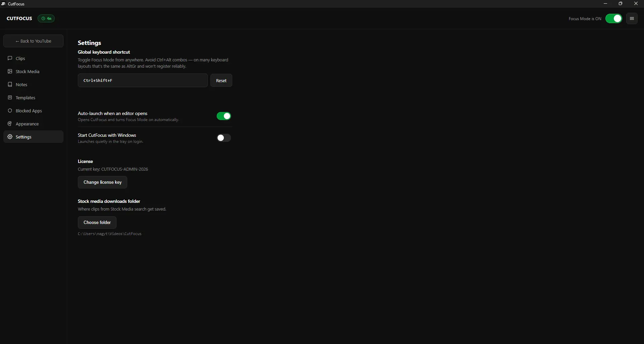Turn off the Focus Mode switch
Image resolution: width=644 pixels, height=344 pixels.
coord(613,18)
